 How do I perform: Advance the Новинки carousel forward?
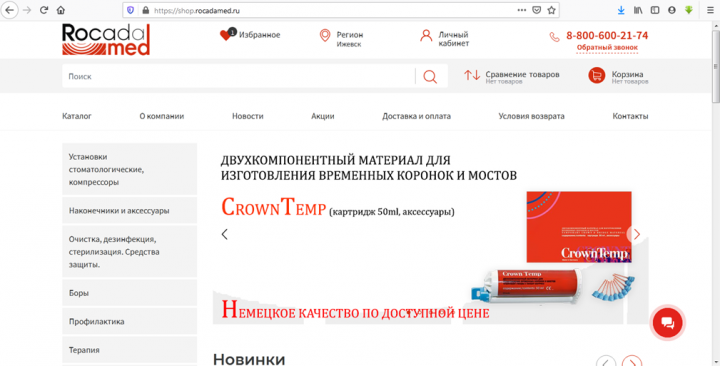[632, 361]
